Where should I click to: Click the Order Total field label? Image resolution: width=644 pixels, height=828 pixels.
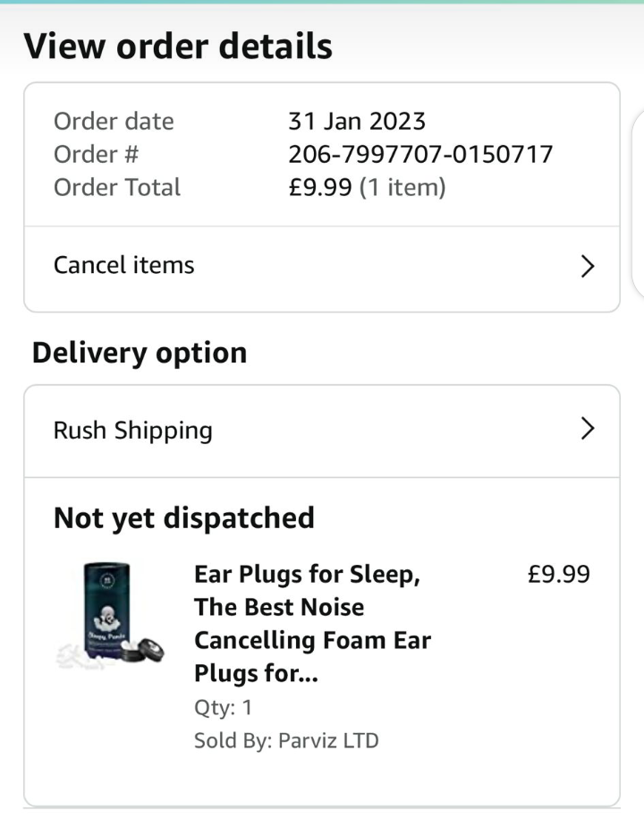click(x=116, y=187)
